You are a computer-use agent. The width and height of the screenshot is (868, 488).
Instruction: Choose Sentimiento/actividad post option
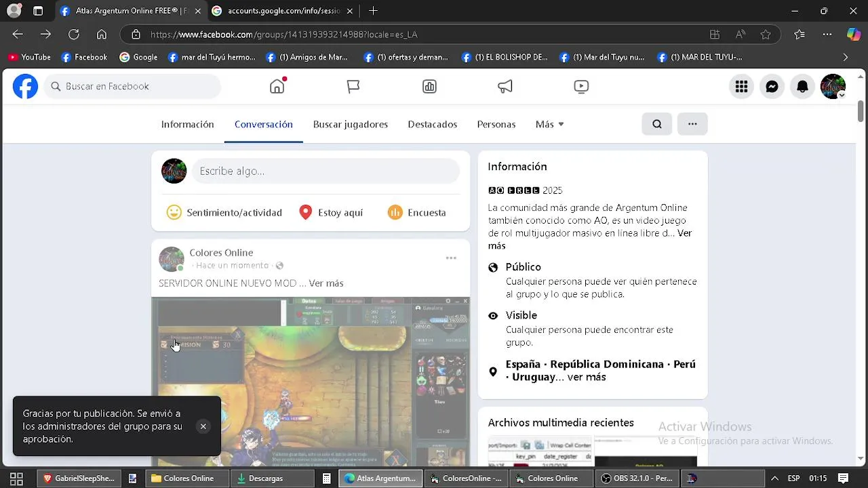224,212
